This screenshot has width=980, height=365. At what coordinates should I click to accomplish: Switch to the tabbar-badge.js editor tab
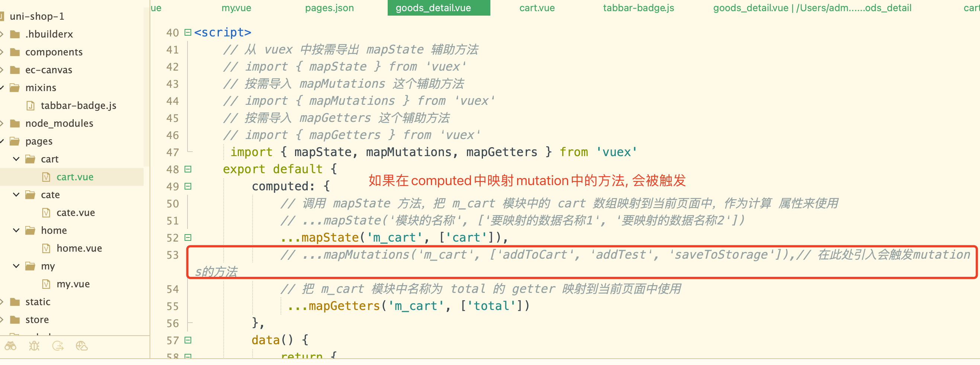pos(638,8)
